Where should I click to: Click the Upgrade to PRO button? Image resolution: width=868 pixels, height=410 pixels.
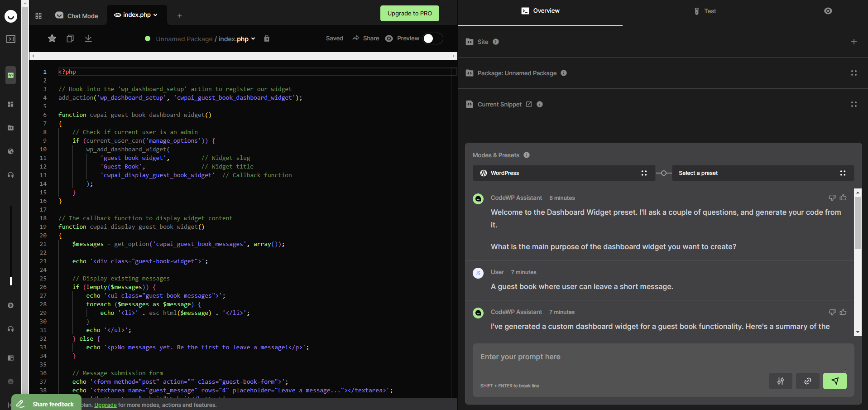coord(409,13)
